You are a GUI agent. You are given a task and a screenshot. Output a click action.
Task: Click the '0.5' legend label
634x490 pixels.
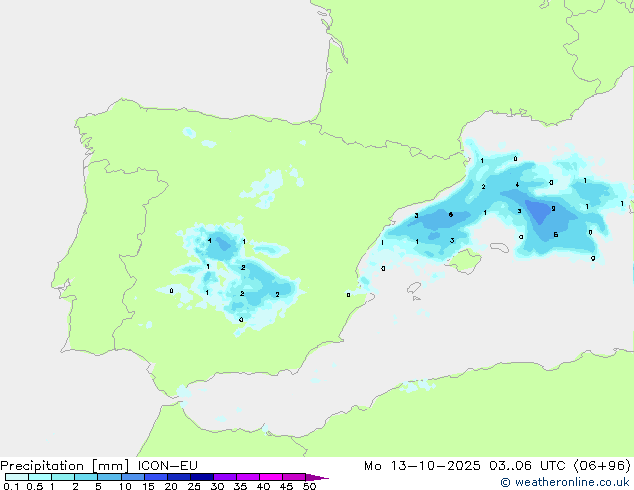tap(35, 486)
